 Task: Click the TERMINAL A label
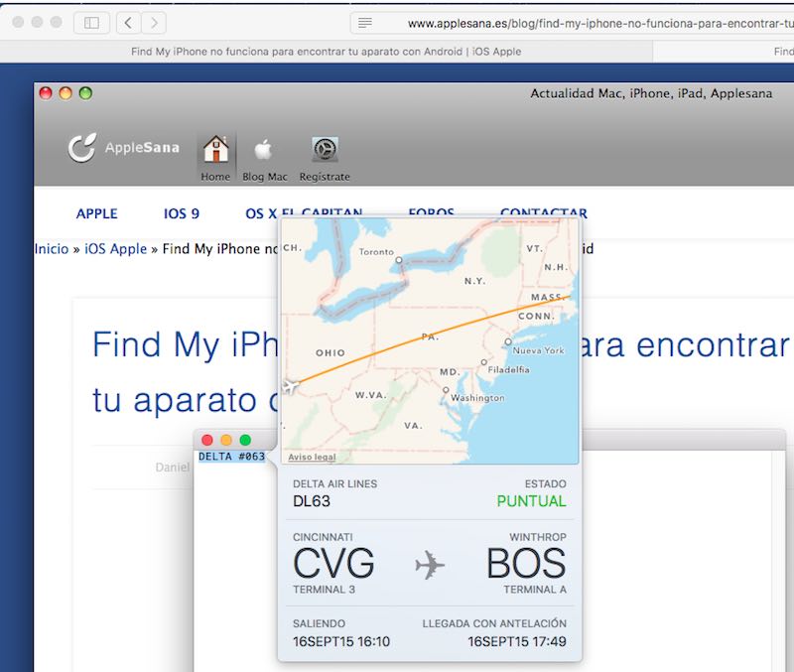point(535,590)
